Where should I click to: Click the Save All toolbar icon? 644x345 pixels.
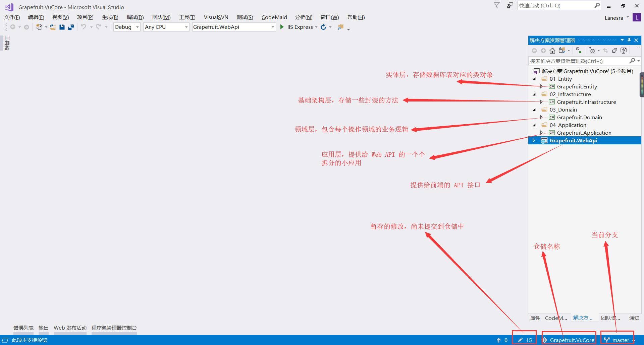pos(71,27)
